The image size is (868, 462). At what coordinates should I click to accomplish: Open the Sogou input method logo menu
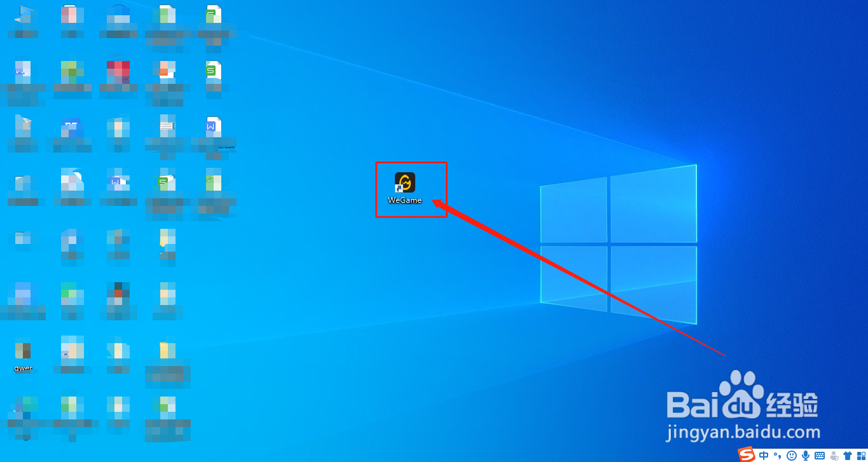[747, 454]
